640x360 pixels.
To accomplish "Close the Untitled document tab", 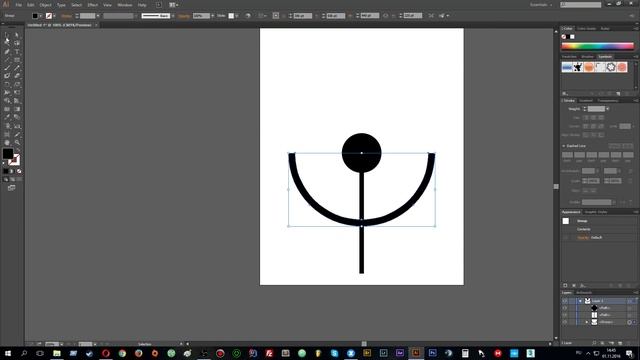I will (96, 25).
